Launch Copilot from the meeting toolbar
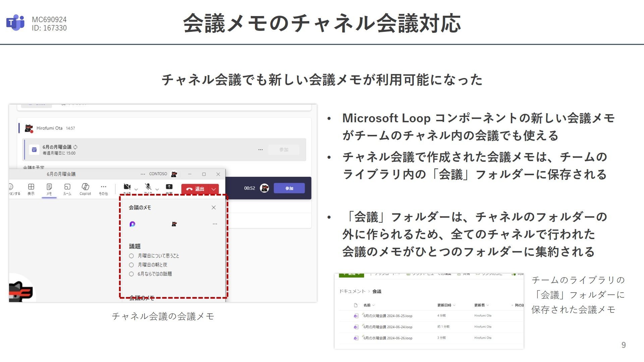The height and width of the screenshot is (362, 644). [85, 186]
